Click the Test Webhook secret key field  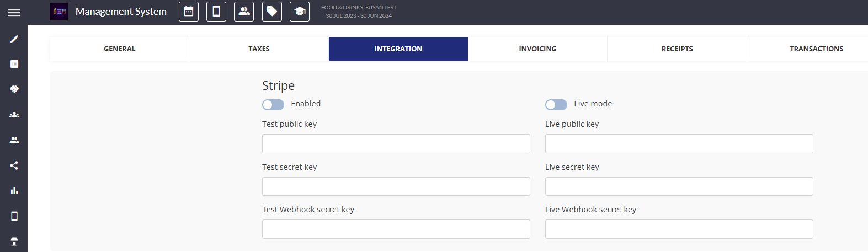coord(396,229)
